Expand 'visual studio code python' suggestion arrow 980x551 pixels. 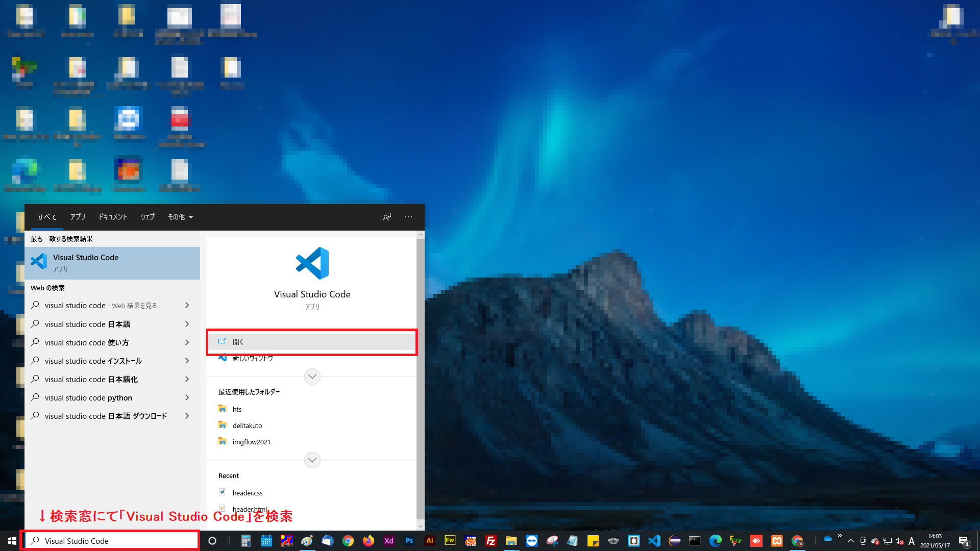pyautogui.click(x=187, y=397)
